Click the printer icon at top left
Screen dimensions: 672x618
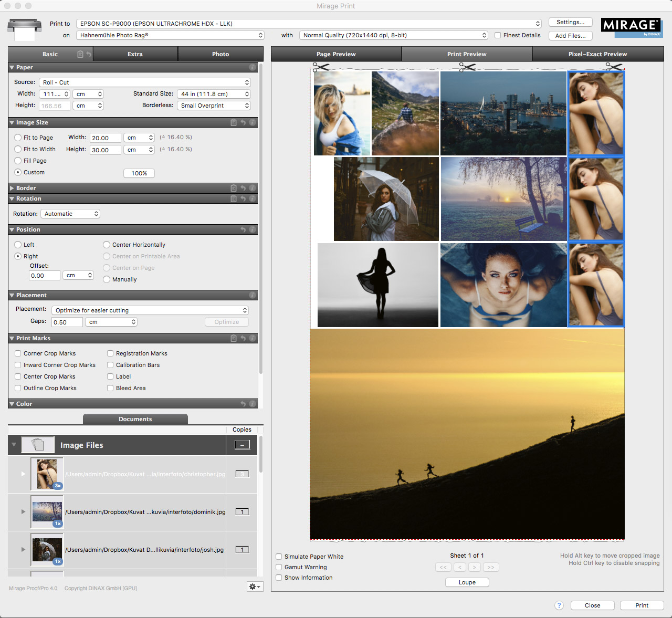coord(24,29)
